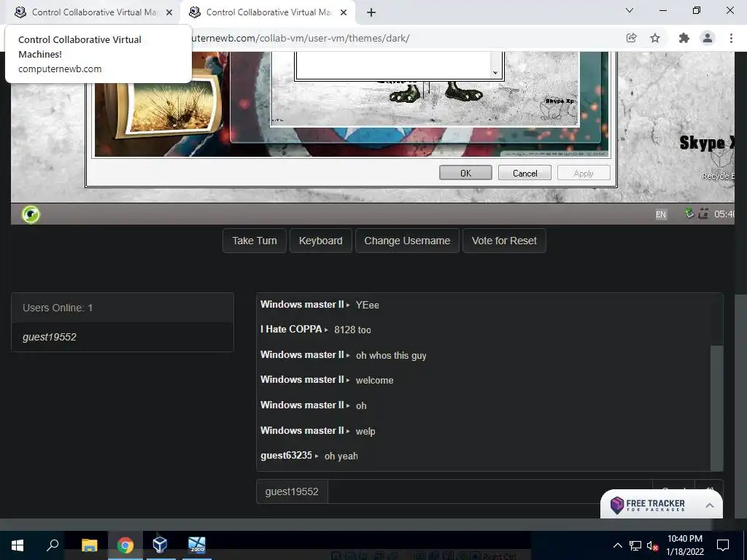Open a new browser tab
Viewport: 747px width, 560px height.
[371, 12]
